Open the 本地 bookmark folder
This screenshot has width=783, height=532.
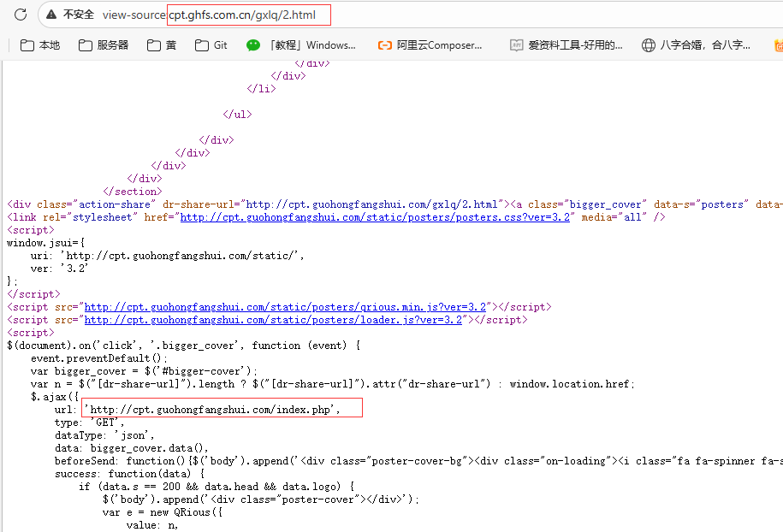click(x=40, y=45)
